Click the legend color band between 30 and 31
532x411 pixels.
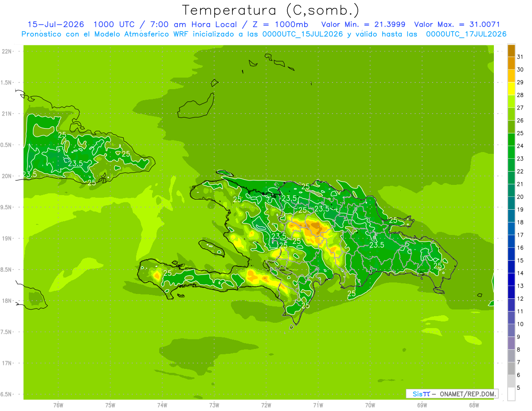coord(511,63)
